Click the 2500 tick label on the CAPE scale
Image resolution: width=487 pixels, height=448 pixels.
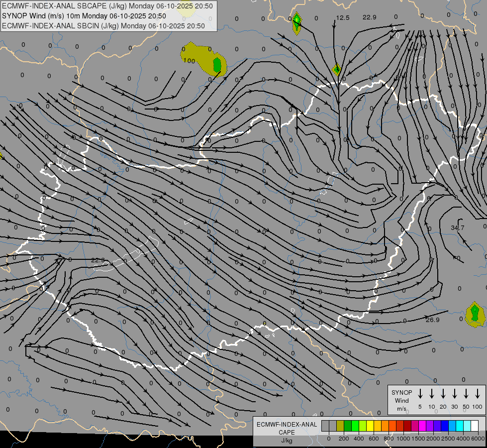448,439
